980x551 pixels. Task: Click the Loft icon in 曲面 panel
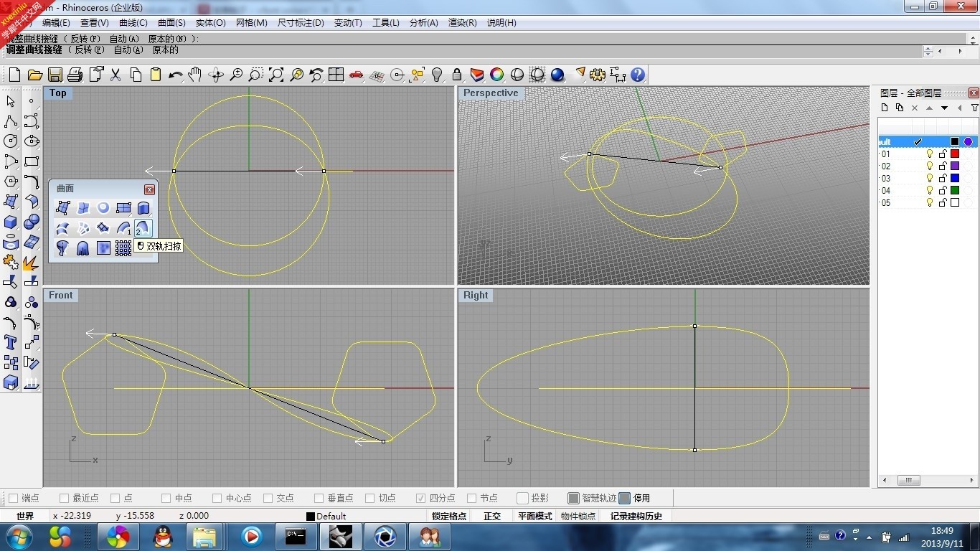click(x=63, y=228)
